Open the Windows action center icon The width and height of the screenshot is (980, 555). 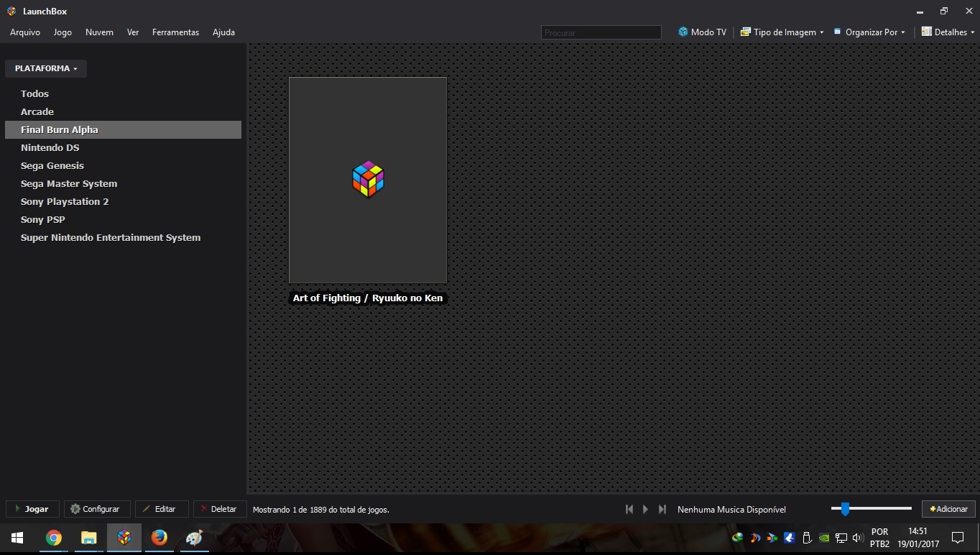pos(957,537)
